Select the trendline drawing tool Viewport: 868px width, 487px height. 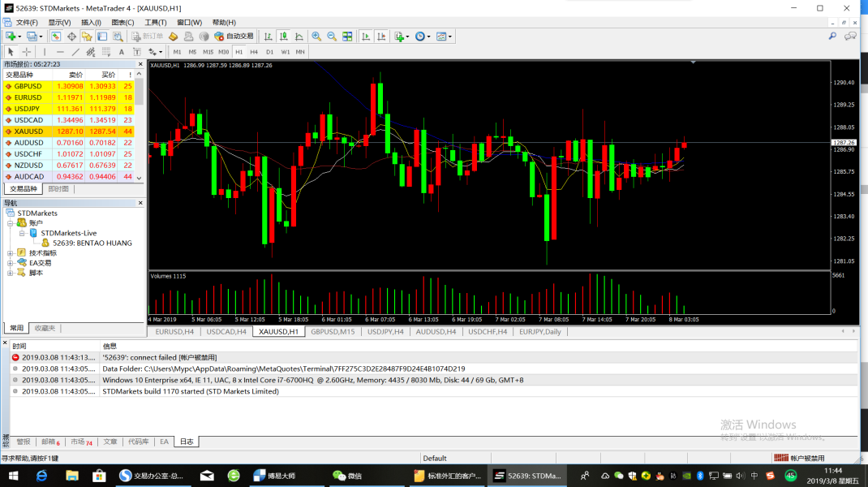point(75,52)
